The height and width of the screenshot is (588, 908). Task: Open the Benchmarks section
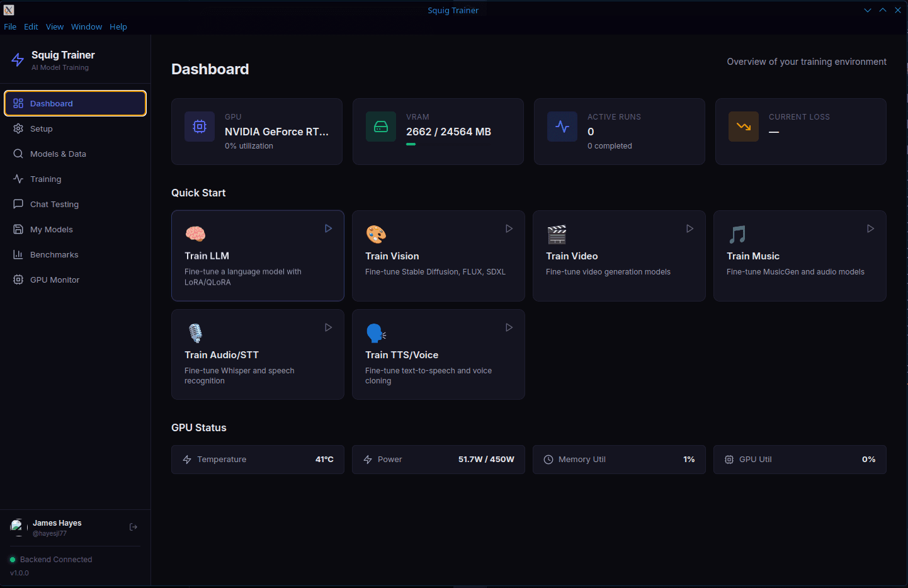pyautogui.click(x=53, y=254)
